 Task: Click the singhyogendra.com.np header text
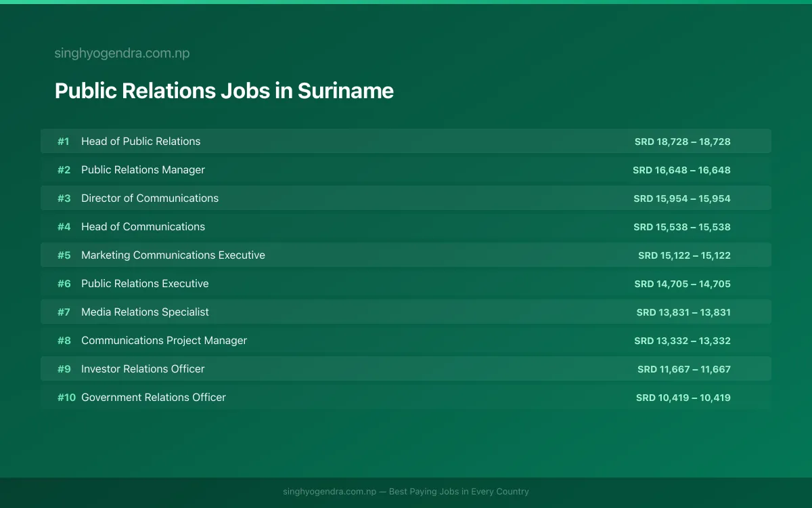coord(122,54)
